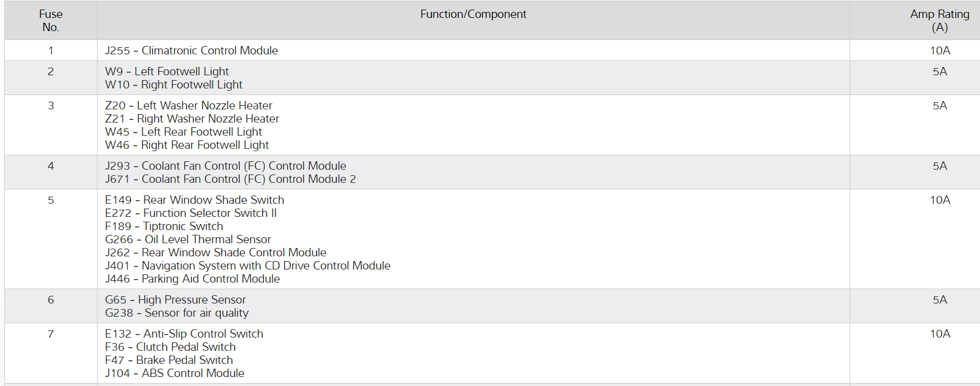
Task: Click the W46 Right Rear Footwell Light line
Action: pyautogui.click(x=187, y=145)
